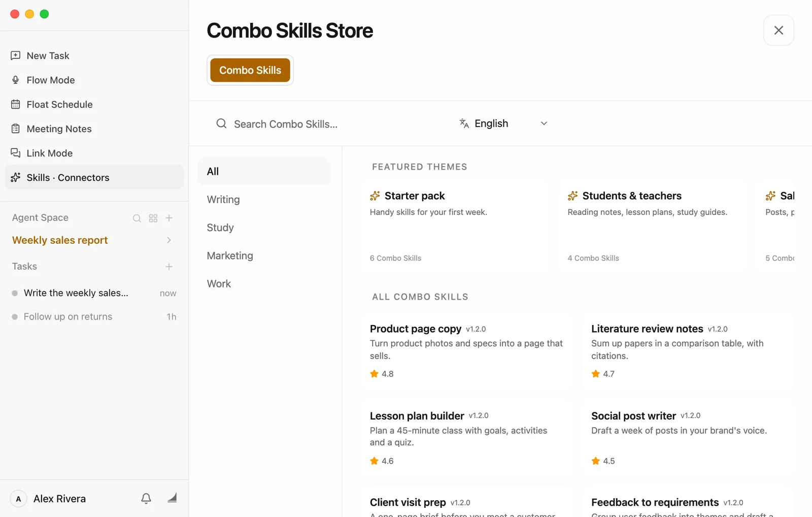Click the Float Schedule calendar icon

[16, 104]
